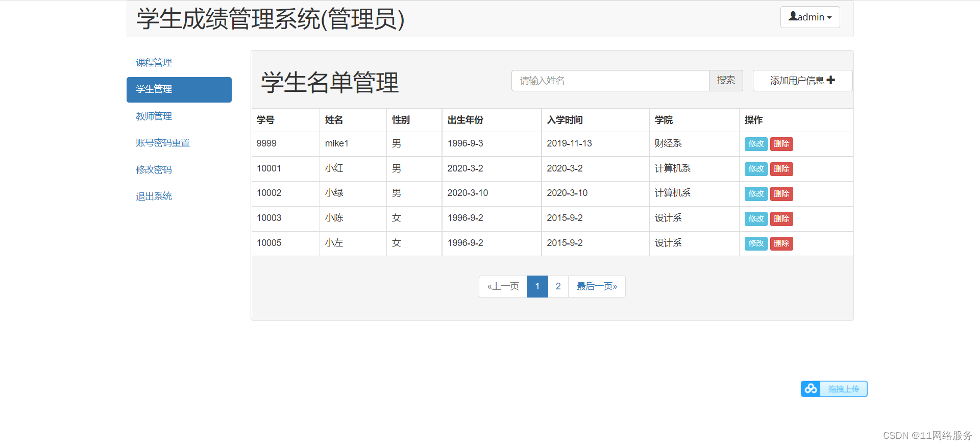The width and height of the screenshot is (980, 445).
Task: Select student ID 10005 cell
Action: coord(285,243)
